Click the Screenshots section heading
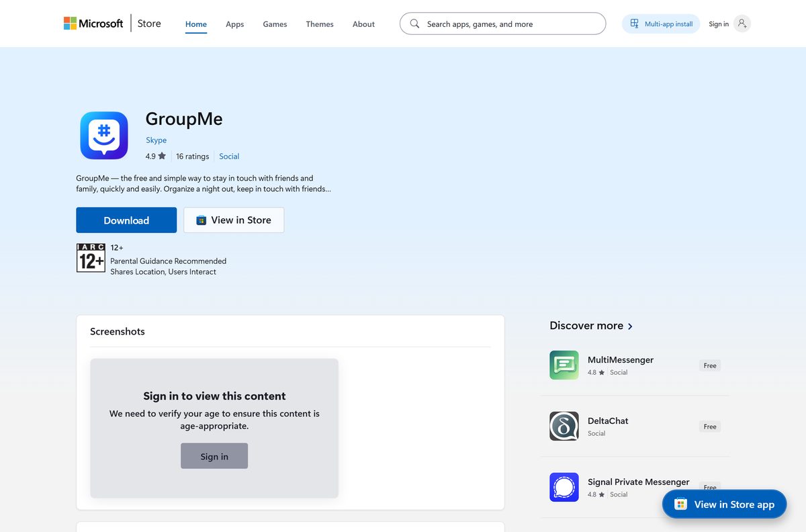 (118, 331)
